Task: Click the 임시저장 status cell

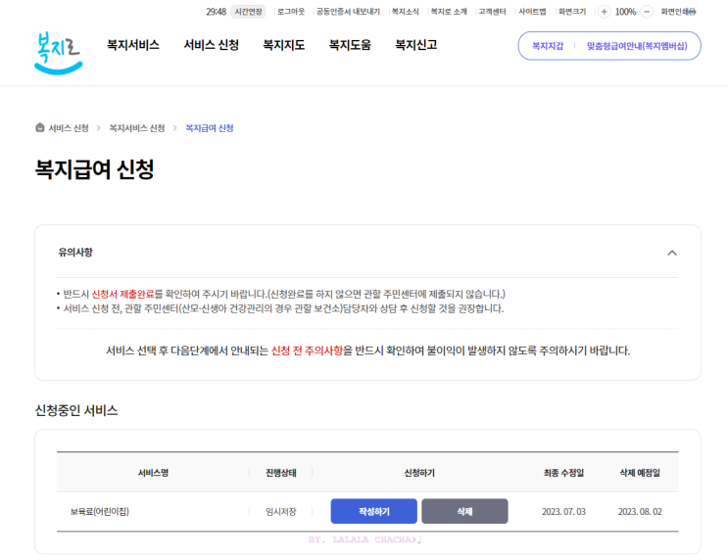Action: 280,511
